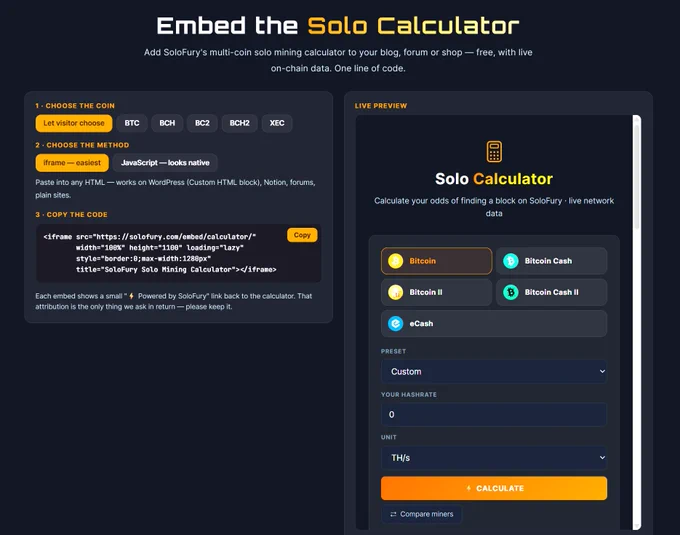
Task: Choose BC2 as the embed coin
Action: coord(202,123)
